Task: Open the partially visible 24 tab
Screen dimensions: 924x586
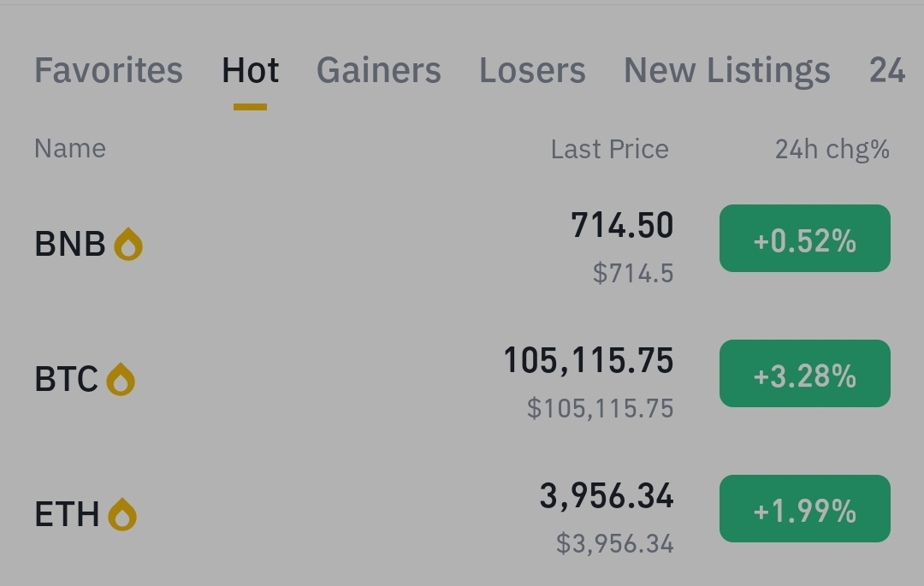Action: (x=887, y=70)
